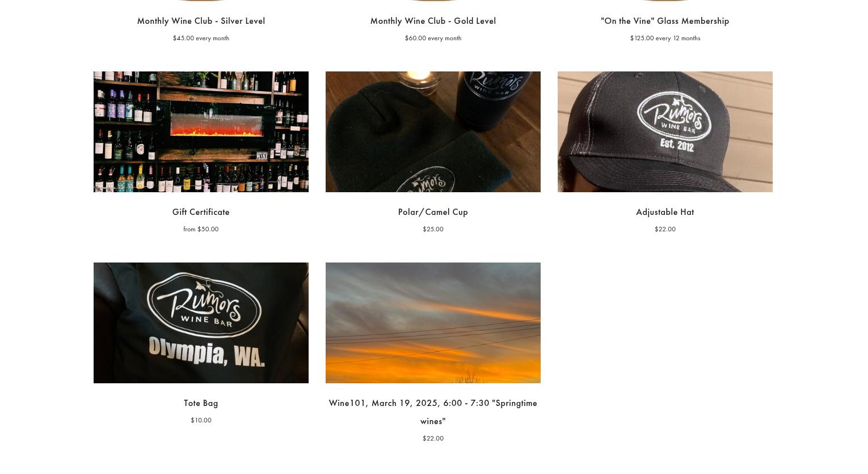Open Monthly Wine Club - Gold Level
The image size is (868, 474).
[x=433, y=21]
